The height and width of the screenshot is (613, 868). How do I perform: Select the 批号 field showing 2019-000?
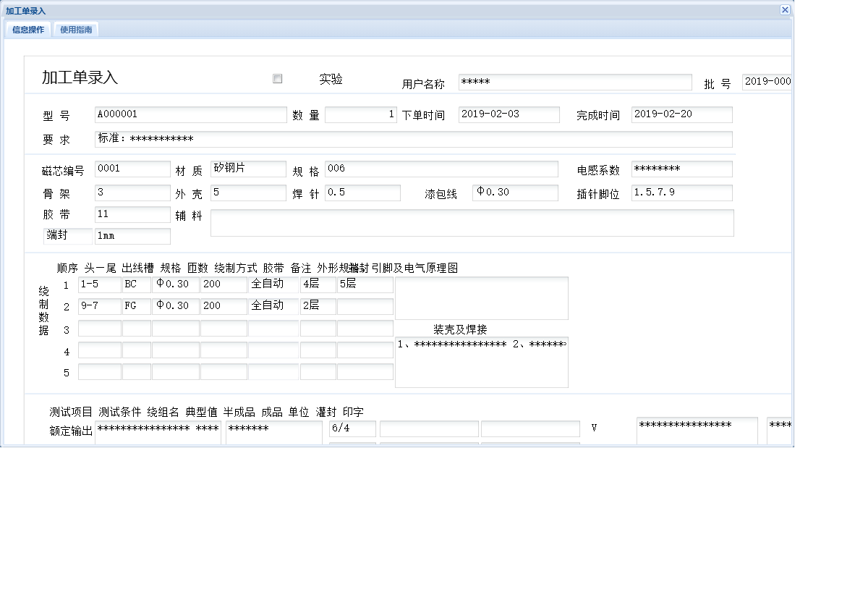(767, 82)
